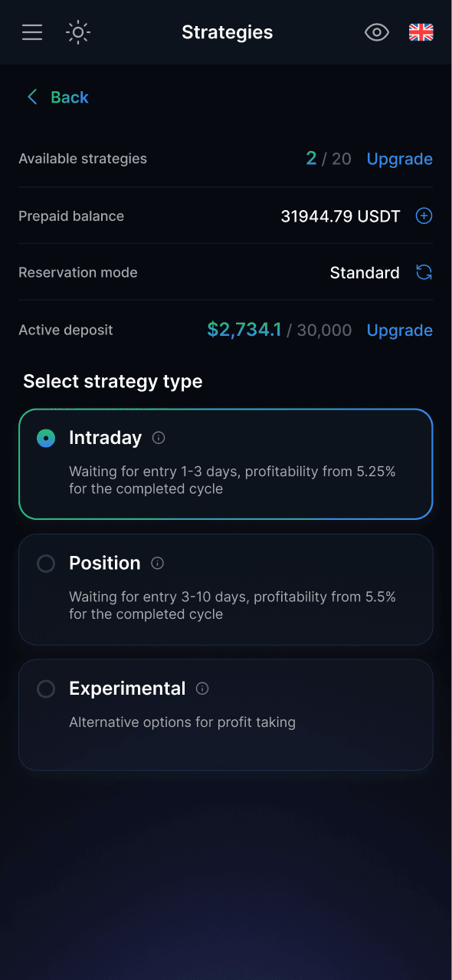This screenshot has width=452, height=980.
Task: Open the plus icon beside prepaid balance
Action: pos(424,215)
